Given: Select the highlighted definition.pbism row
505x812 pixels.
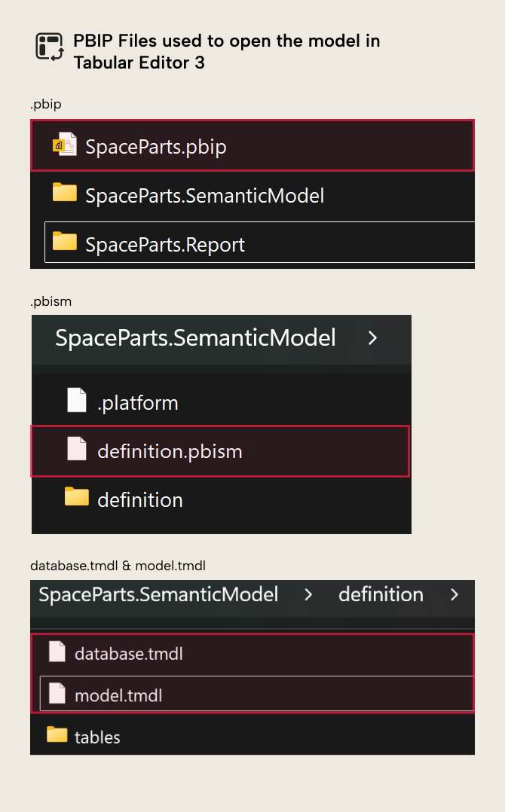Looking at the screenshot, I should coord(220,450).
